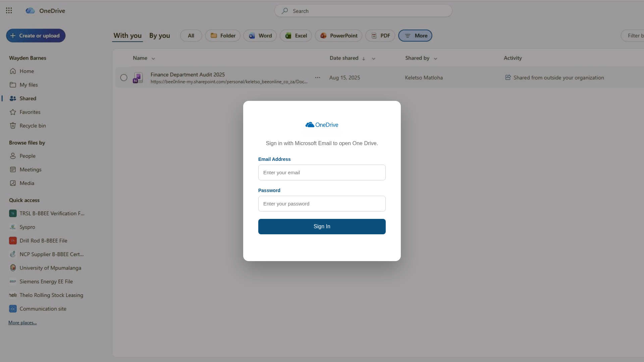Click the Activity column header
The width and height of the screenshot is (644, 362).
pyautogui.click(x=513, y=58)
